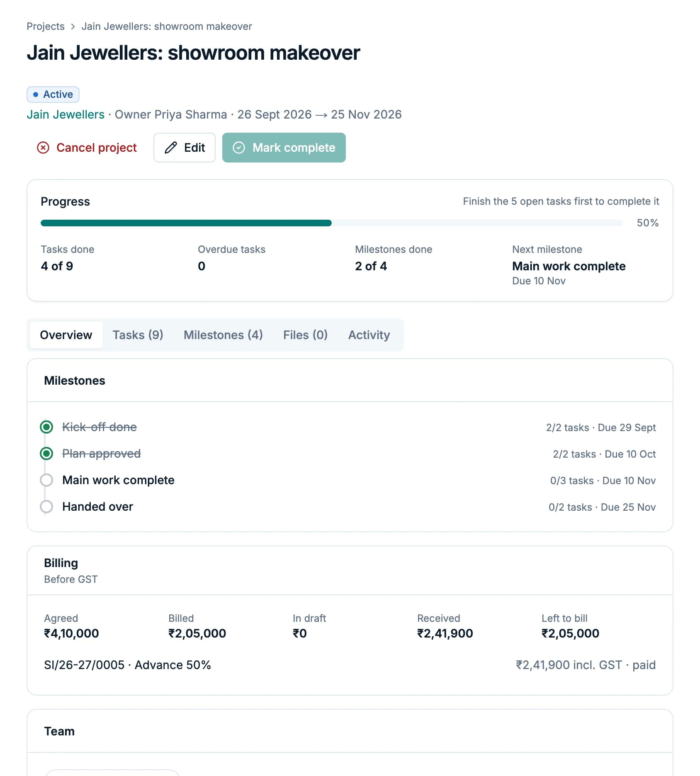This screenshot has height=776, width=700.
Task: Open the Milestones (4) tab
Action: pos(223,335)
